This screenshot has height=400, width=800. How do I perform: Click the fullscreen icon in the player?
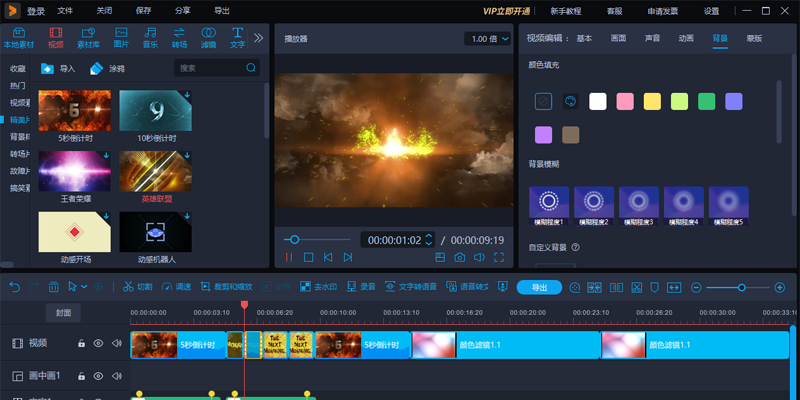click(497, 257)
